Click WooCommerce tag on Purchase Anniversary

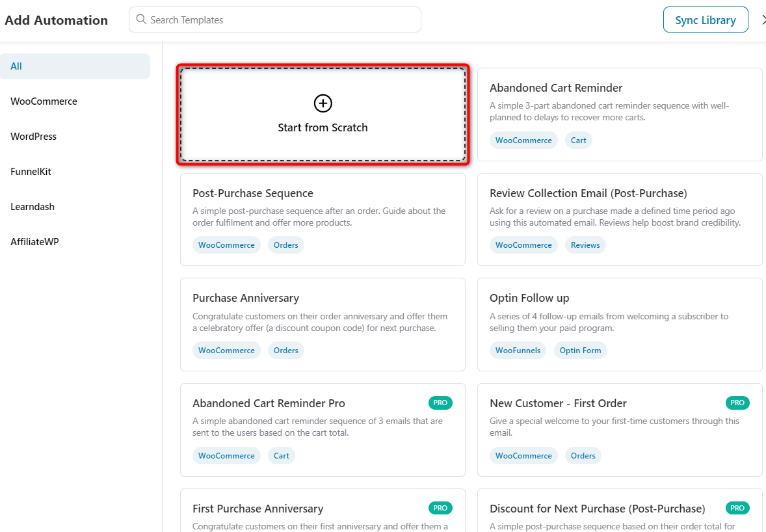tap(226, 351)
